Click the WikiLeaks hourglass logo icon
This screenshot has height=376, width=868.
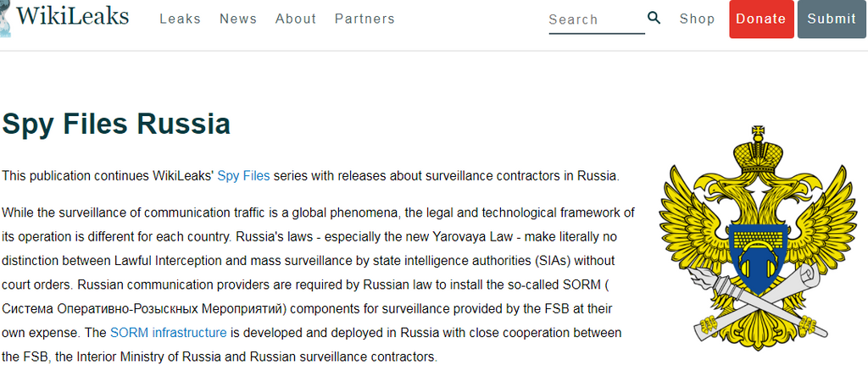5,19
